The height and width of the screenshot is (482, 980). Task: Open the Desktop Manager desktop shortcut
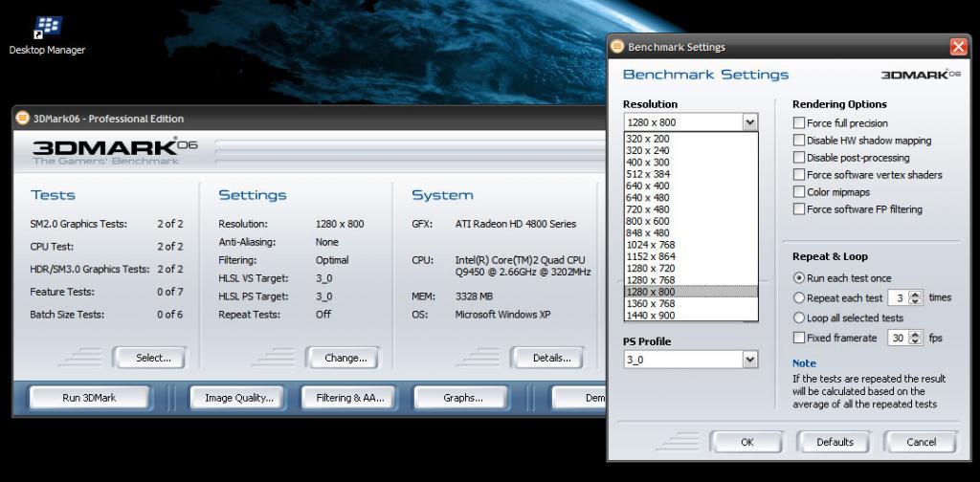coord(47,35)
